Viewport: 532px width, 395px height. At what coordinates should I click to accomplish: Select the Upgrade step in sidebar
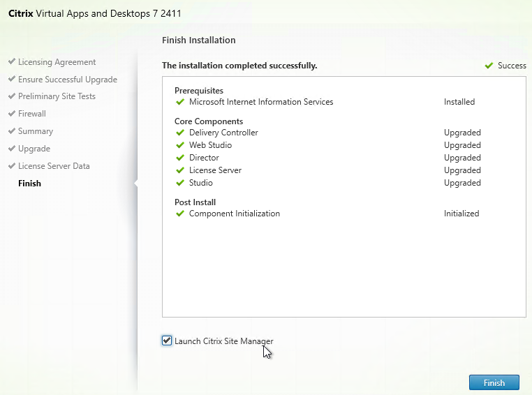[x=34, y=149]
